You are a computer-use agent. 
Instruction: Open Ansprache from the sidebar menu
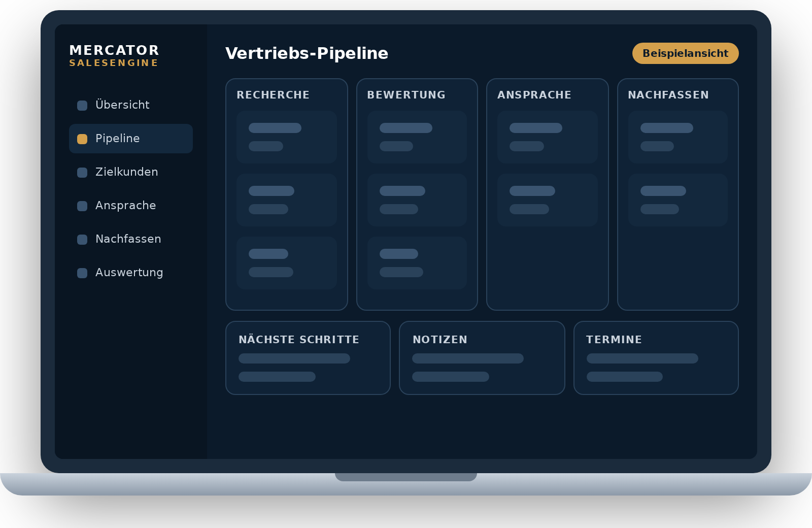click(131, 206)
